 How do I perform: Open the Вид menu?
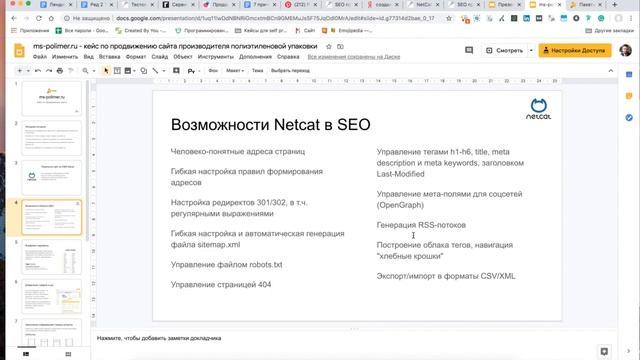tap(89, 57)
